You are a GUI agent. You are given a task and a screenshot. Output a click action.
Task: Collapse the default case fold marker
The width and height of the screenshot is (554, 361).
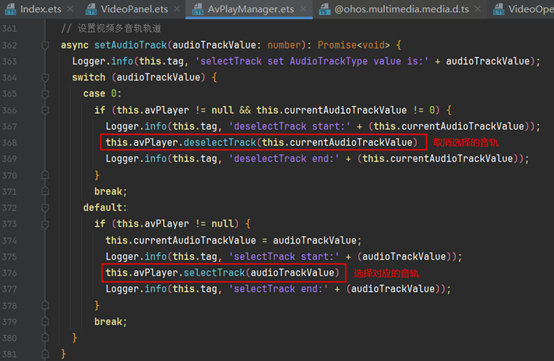[x=45, y=208]
